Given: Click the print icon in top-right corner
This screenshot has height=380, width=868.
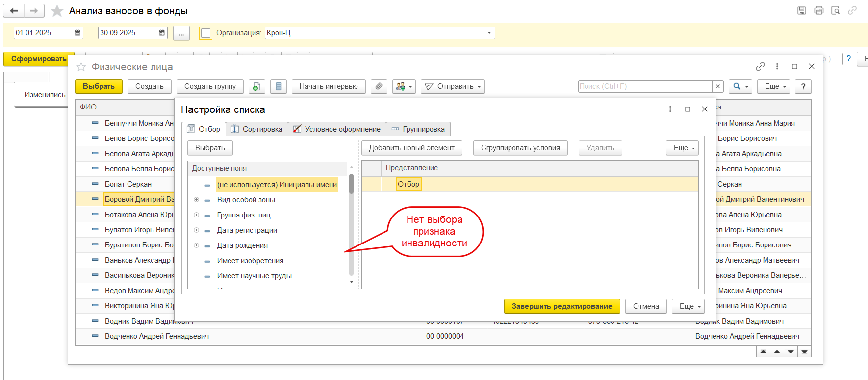Looking at the screenshot, I should tap(818, 10).
